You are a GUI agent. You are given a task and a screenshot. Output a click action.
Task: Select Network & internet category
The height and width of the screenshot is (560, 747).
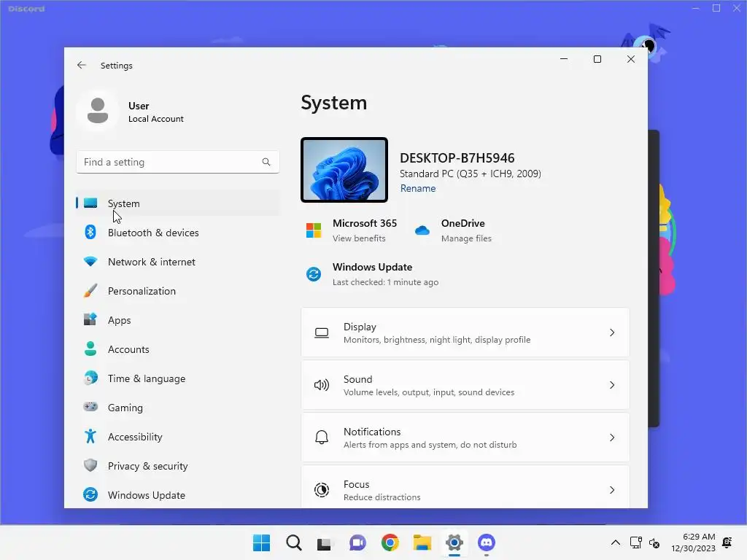[178, 262]
